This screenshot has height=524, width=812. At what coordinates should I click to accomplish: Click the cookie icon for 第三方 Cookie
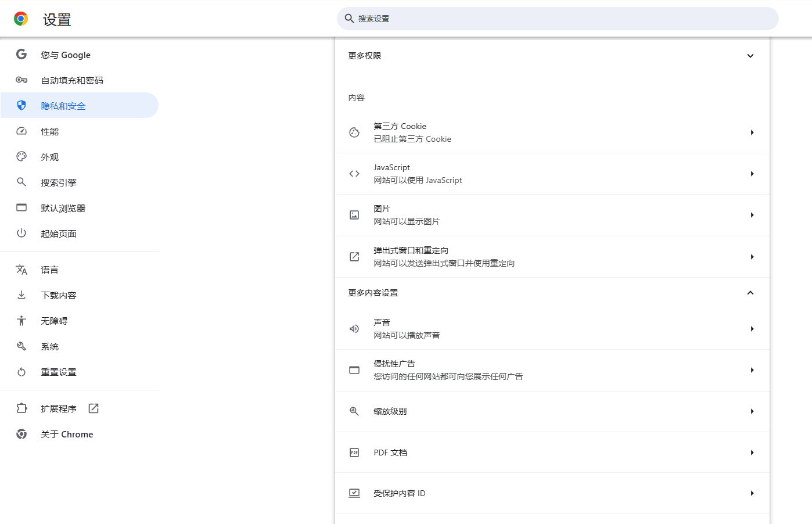(354, 132)
